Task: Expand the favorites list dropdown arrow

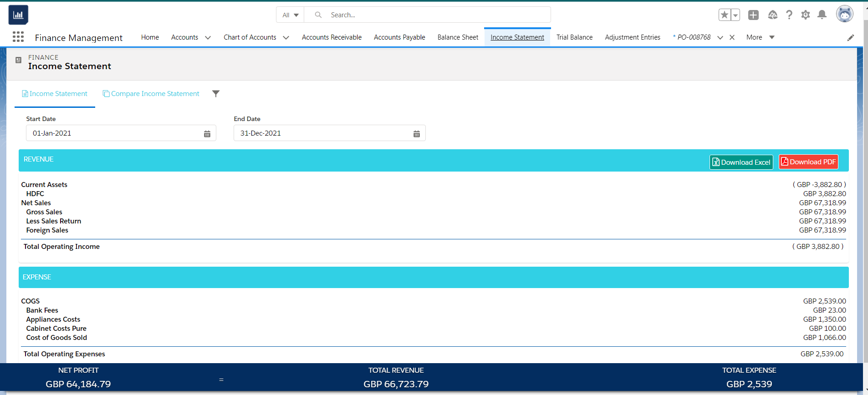Action: [735, 15]
